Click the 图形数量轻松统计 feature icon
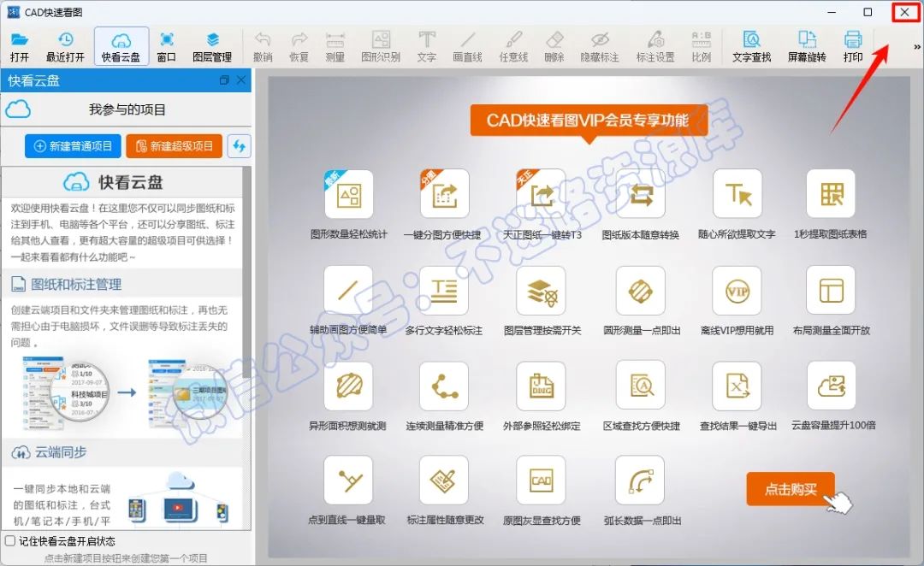Screen dimensions: 924x566 tap(349, 194)
